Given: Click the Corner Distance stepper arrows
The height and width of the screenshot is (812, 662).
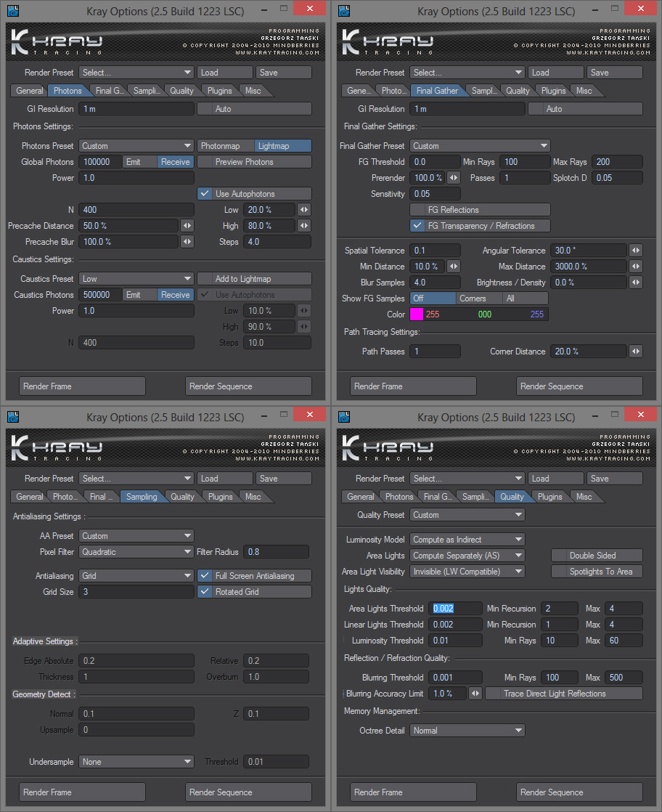Looking at the screenshot, I should [635, 352].
